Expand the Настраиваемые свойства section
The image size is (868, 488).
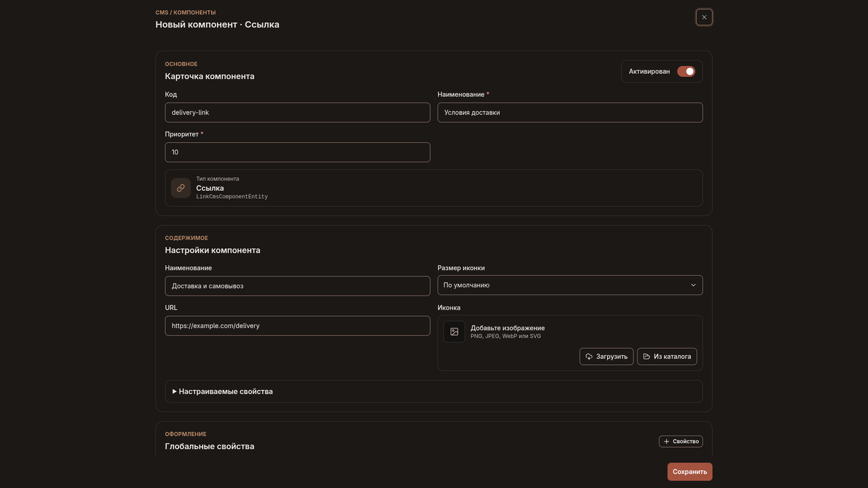tap(434, 392)
